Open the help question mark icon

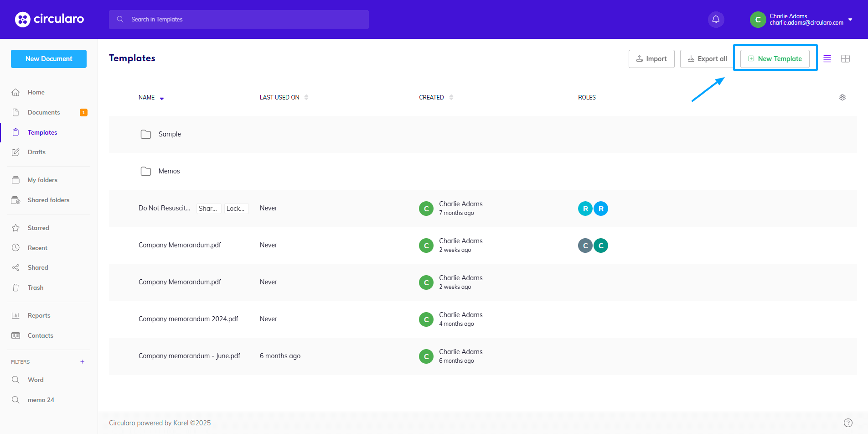point(848,423)
